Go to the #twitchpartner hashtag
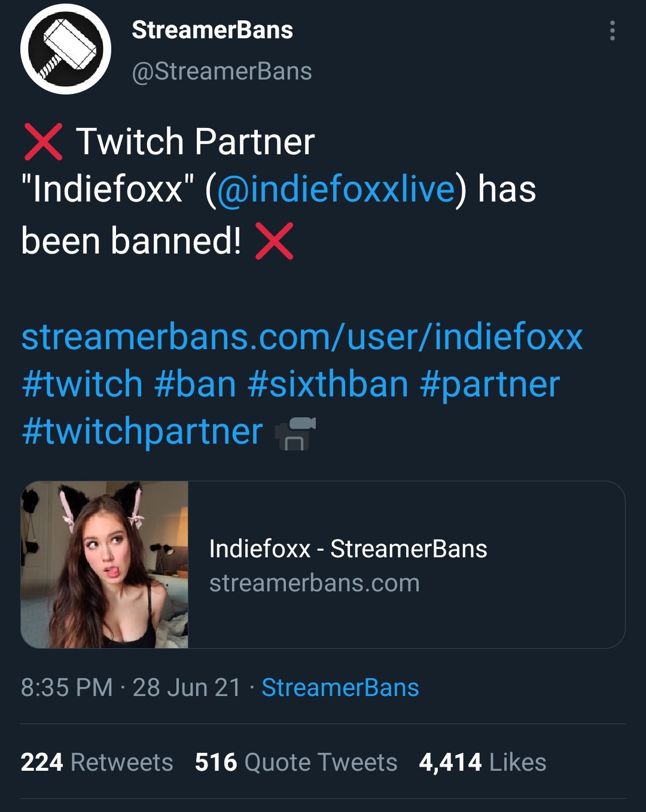646x812 pixels. 142,431
